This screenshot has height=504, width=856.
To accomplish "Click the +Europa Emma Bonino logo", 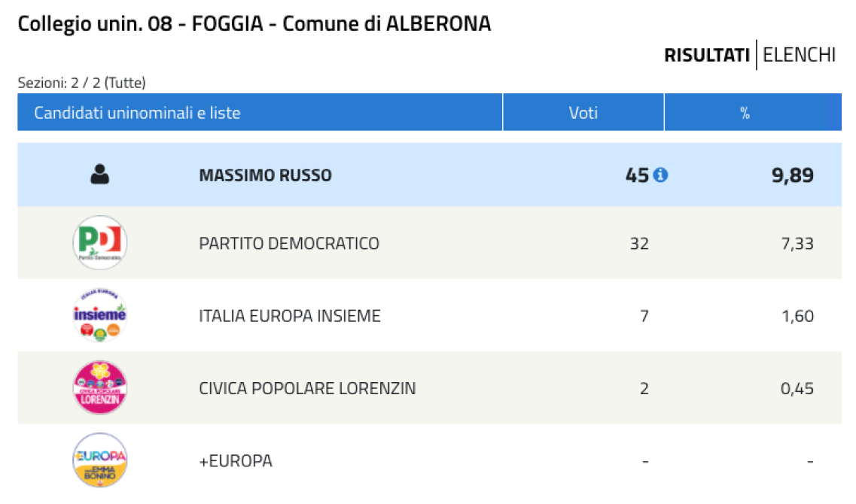I will [x=100, y=460].
